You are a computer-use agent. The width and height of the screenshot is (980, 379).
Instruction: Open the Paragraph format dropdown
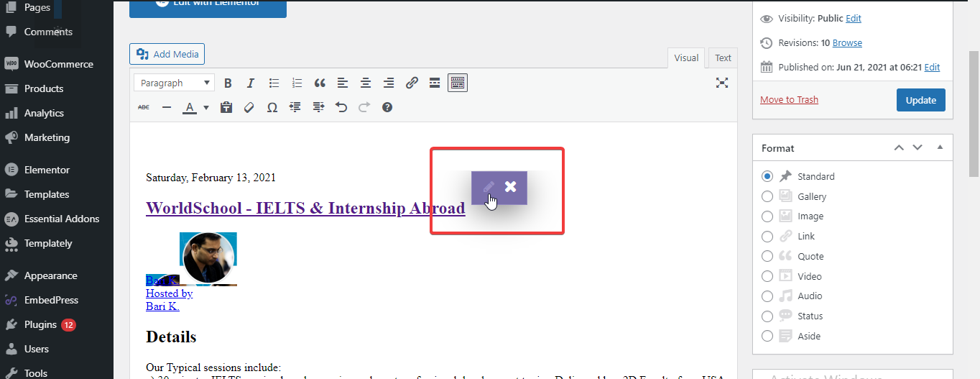click(x=174, y=83)
